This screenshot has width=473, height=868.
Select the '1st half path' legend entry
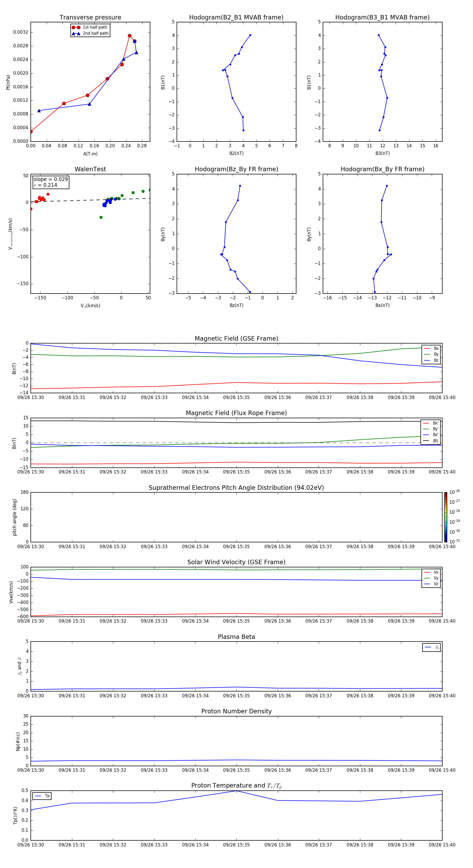[x=90, y=27]
